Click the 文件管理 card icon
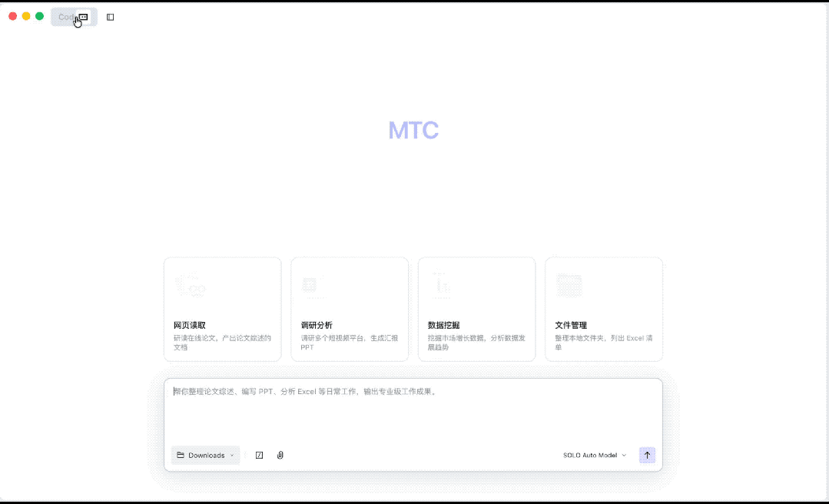The image size is (829, 504). (568, 284)
